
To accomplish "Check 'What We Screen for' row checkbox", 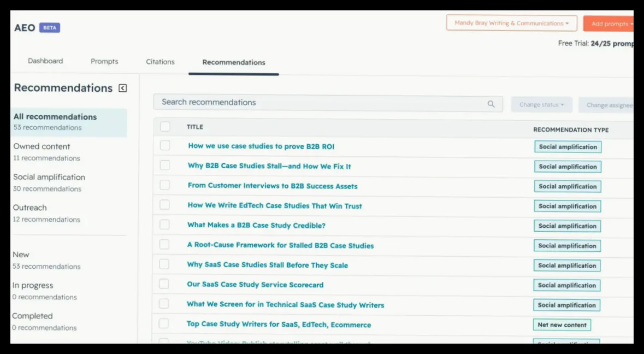I will 164,304.
